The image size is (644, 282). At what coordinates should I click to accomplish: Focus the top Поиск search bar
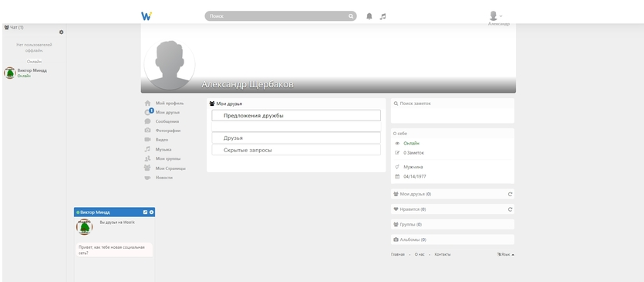pos(281,16)
